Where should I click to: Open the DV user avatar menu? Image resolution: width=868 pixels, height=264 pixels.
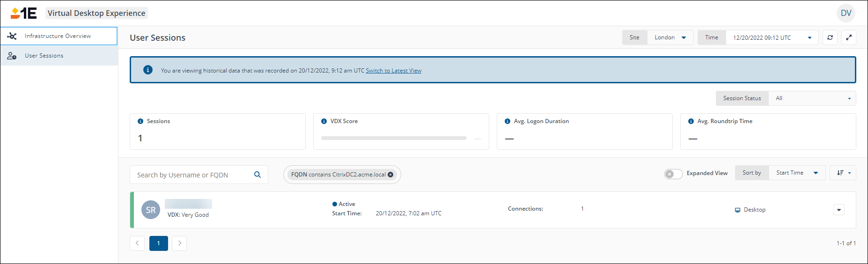846,13
